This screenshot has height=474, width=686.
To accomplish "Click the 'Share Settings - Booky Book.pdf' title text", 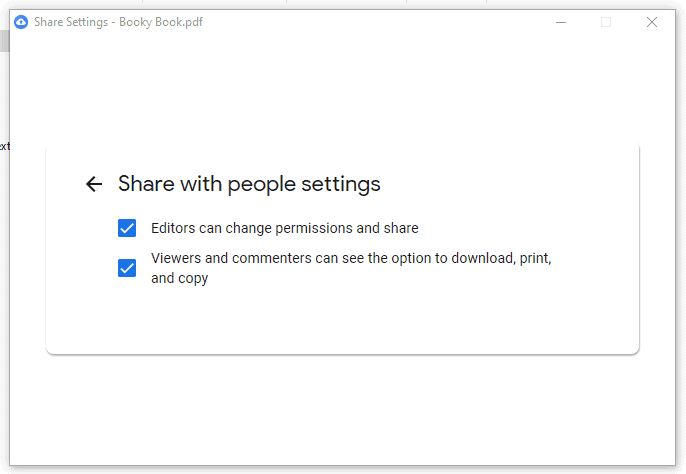I will [x=118, y=22].
